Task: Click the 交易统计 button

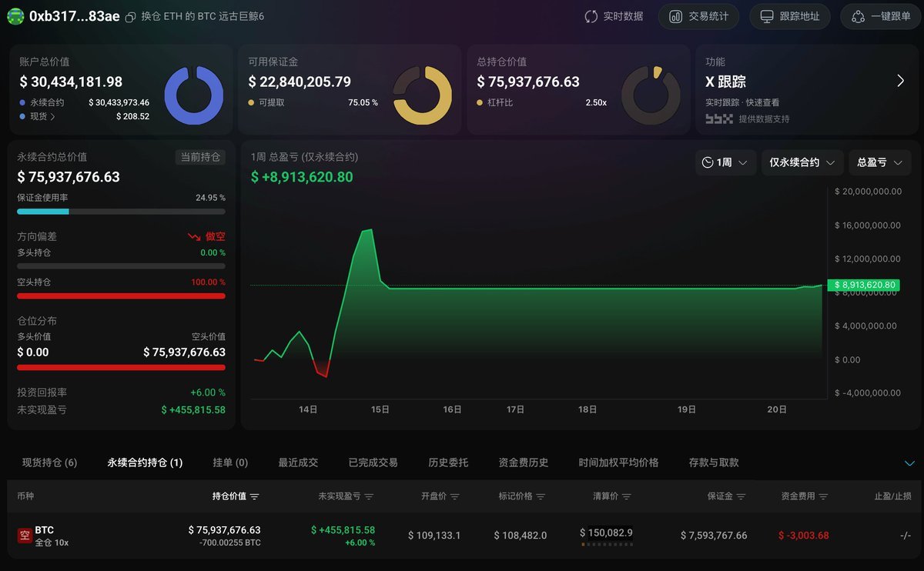Action: point(698,16)
